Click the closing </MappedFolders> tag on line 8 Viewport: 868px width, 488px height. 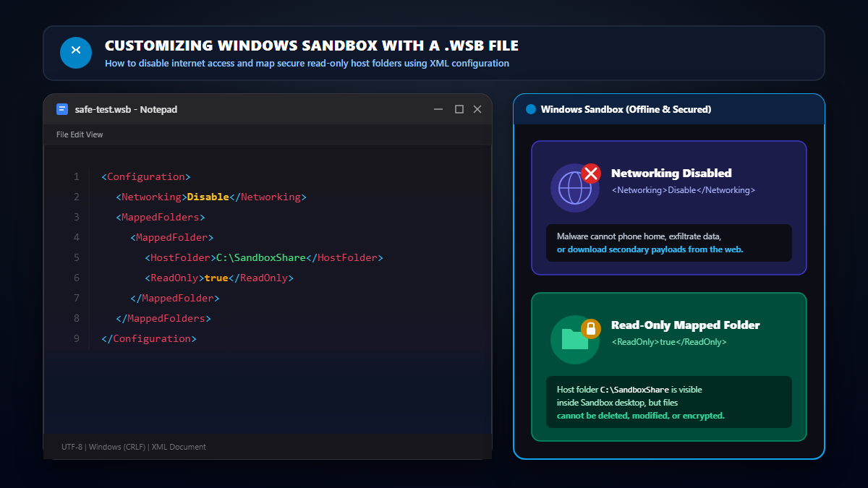pos(163,318)
